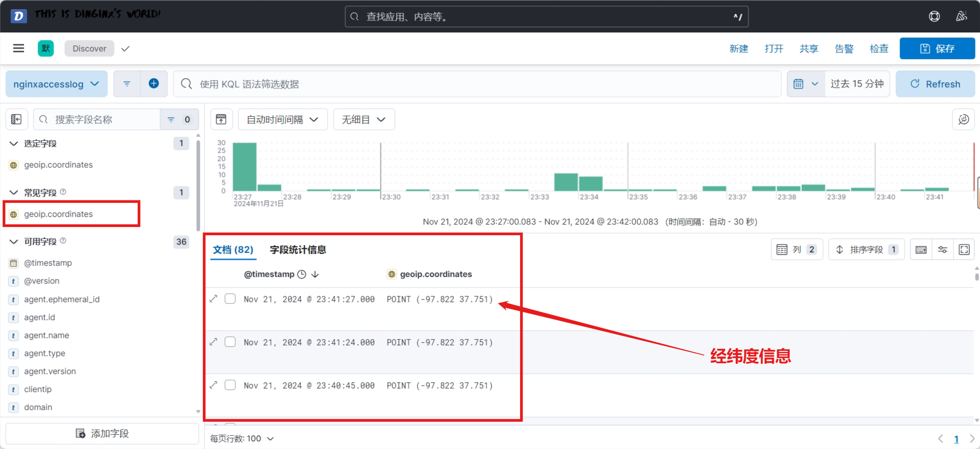Expand the 23:40:45 document row
This screenshot has width=980, height=449.
214,385
